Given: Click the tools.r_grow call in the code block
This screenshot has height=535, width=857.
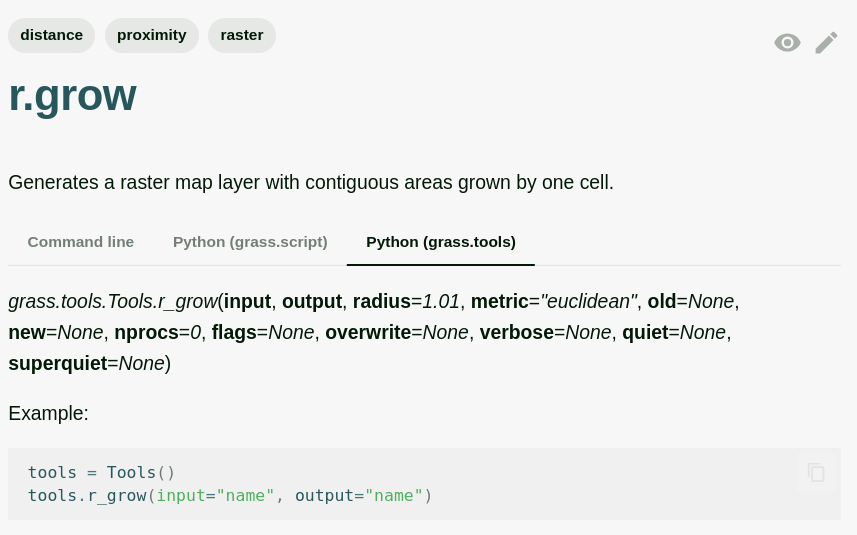Looking at the screenshot, I should click(x=88, y=496).
